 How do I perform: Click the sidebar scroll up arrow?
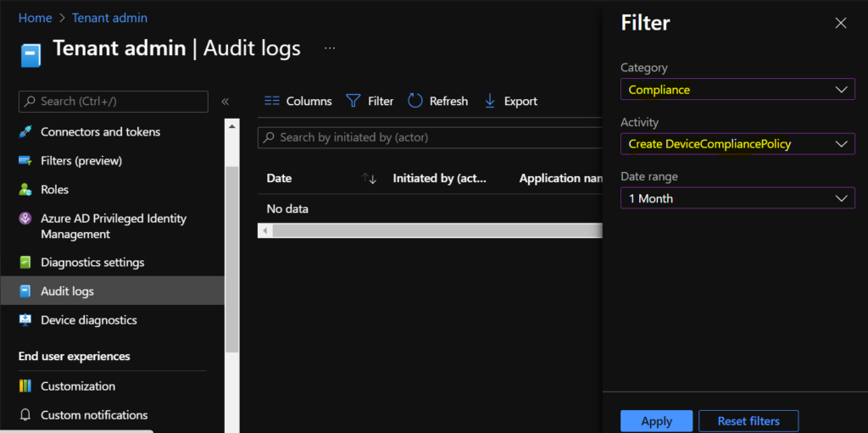[x=232, y=126]
